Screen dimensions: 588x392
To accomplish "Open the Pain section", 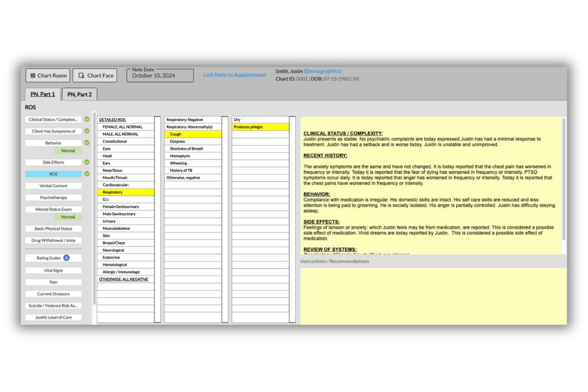I will 53,282.
